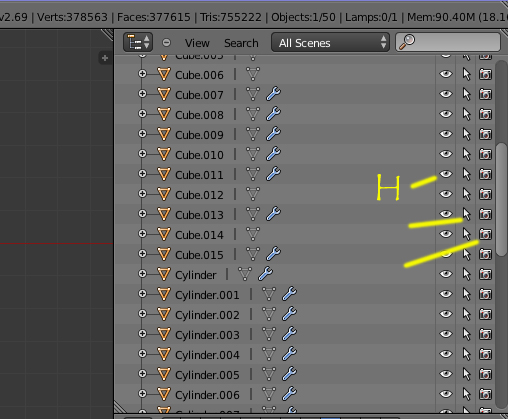Viewport: 508px width, 419px height.
Task: Click the Faces:377615 statistic in the info bar
Action: (154, 17)
